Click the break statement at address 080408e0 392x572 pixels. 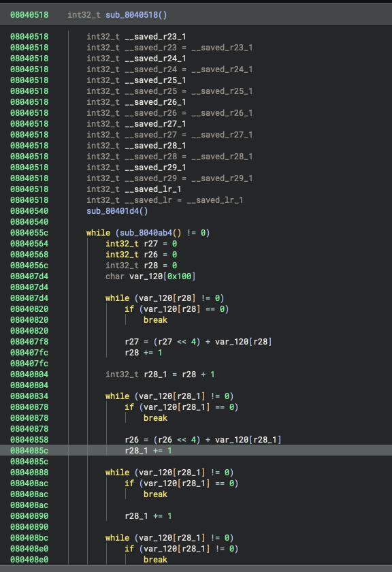(x=155, y=560)
